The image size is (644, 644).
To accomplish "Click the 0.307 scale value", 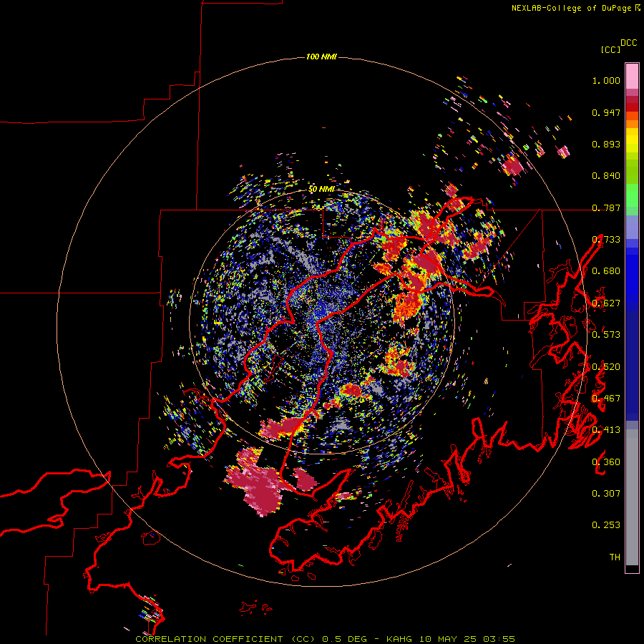I will 606,494.
